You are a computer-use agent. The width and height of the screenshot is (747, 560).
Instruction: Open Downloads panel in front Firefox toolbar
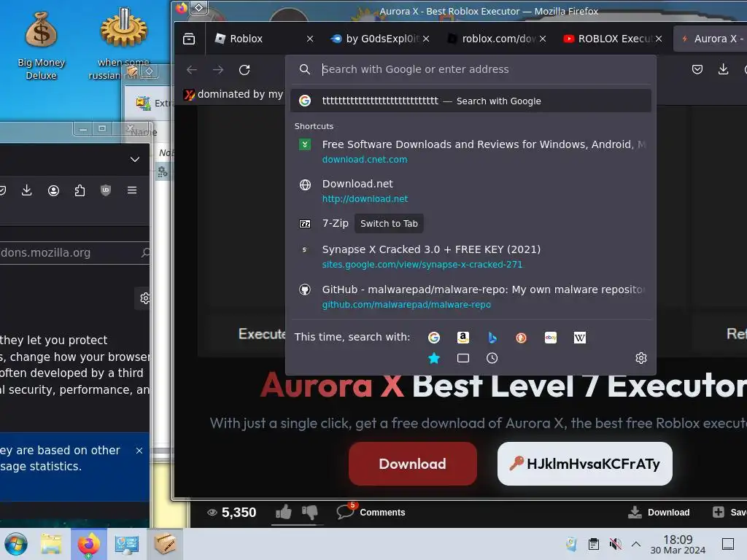[723, 69]
